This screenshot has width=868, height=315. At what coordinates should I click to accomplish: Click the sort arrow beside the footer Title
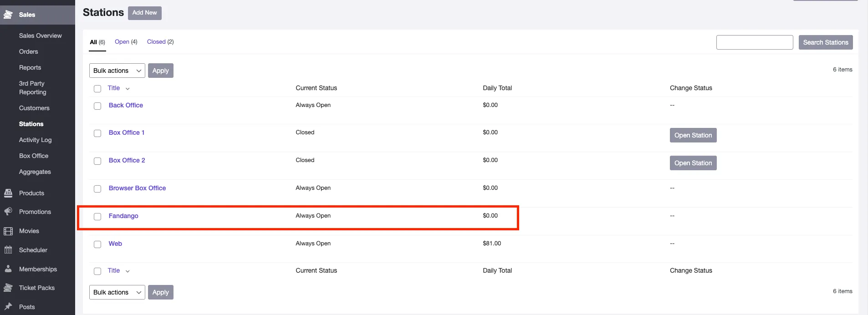pyautogui.click(x=128, y=271)
